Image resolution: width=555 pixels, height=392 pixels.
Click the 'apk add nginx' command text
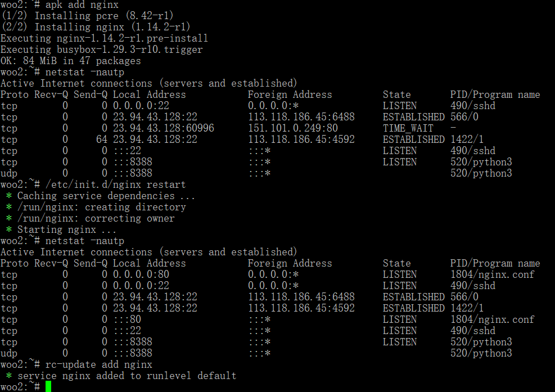coord(82,4)
